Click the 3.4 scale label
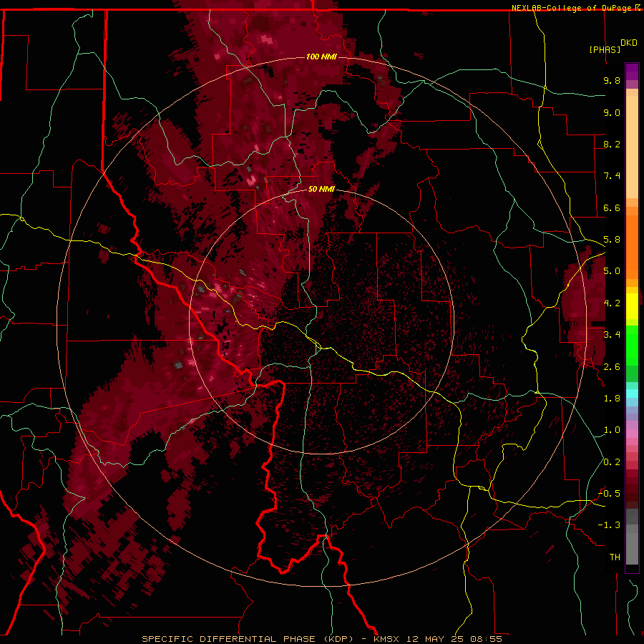The width and height of the screenshot is (644, 644). click(612, 335)
